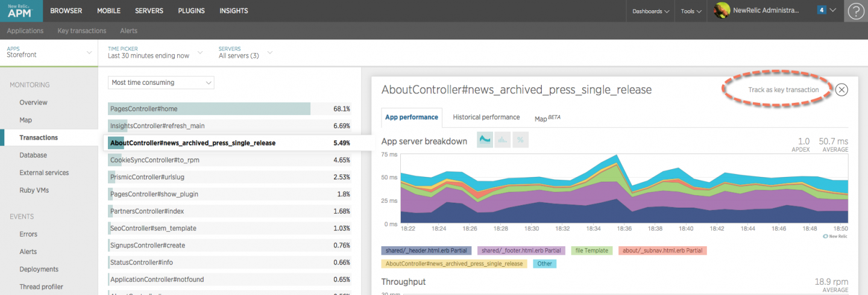The height and width of the screenshot is (295, 868).
Task: Select SeoController#sem_template transaction row
Action: (230, 228)
